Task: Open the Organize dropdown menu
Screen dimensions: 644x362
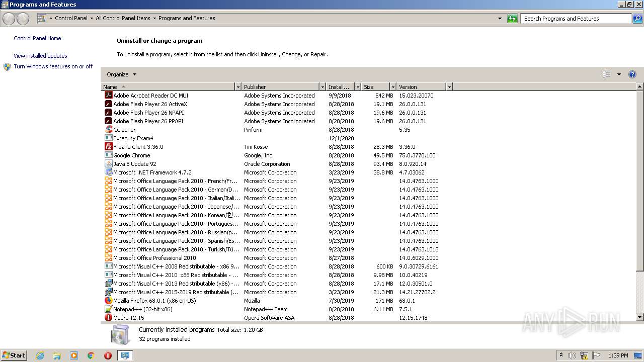Action: pos(121,74)
